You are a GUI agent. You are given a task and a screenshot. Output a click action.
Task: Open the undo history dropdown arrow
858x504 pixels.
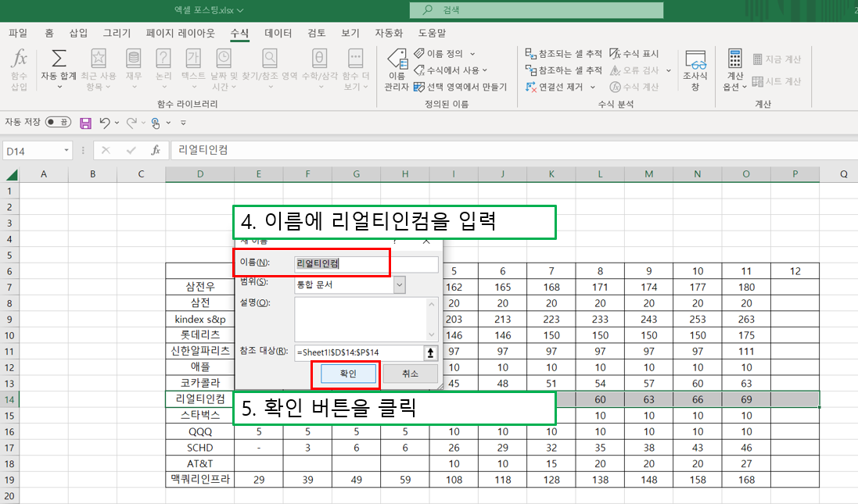[x=117, y=123]
